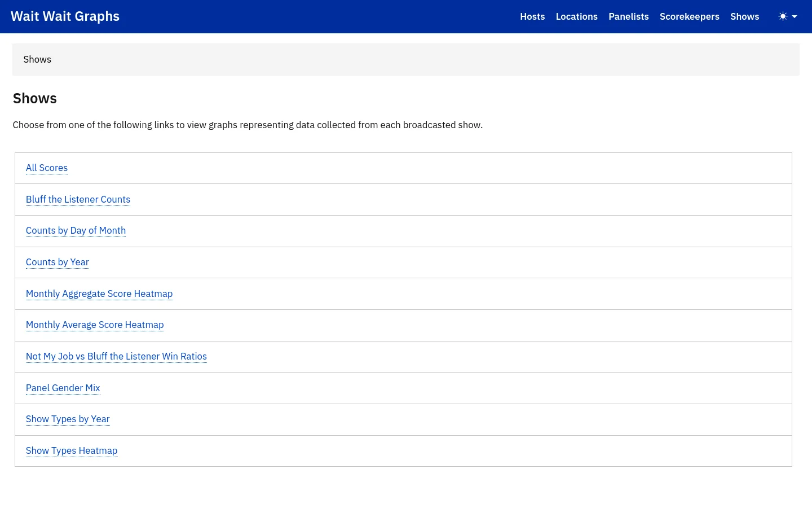
Task: Click the Shows nav item
Action: [x=744, y=16]
